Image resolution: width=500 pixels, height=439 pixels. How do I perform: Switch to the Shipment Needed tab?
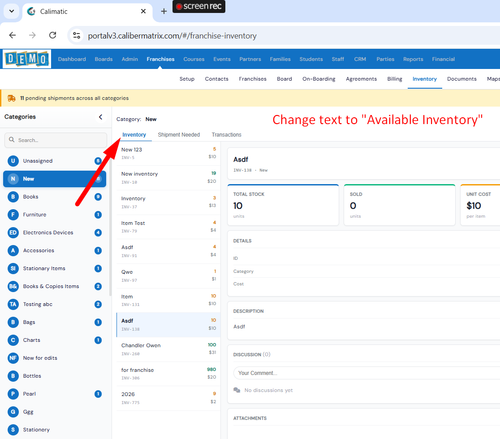pos(179,135)
